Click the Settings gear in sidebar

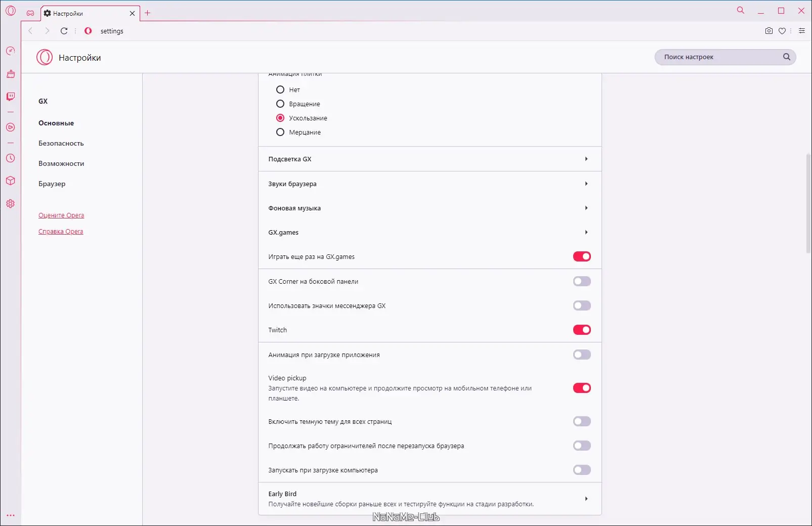11,204
